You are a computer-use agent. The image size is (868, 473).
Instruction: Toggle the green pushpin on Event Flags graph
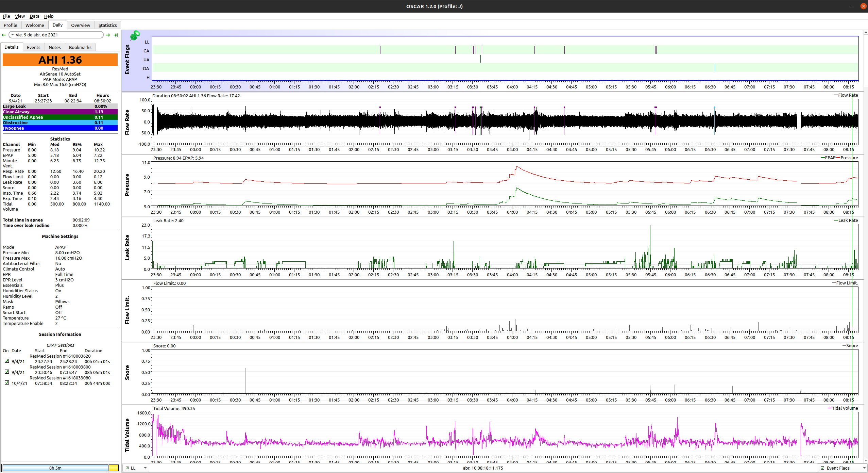[135, 35]
